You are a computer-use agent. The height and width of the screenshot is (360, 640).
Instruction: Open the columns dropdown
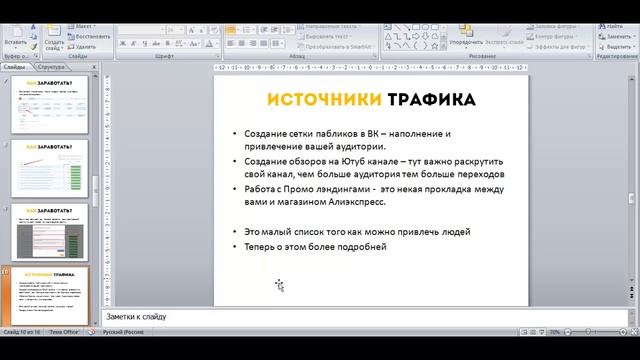pos(277,43)
